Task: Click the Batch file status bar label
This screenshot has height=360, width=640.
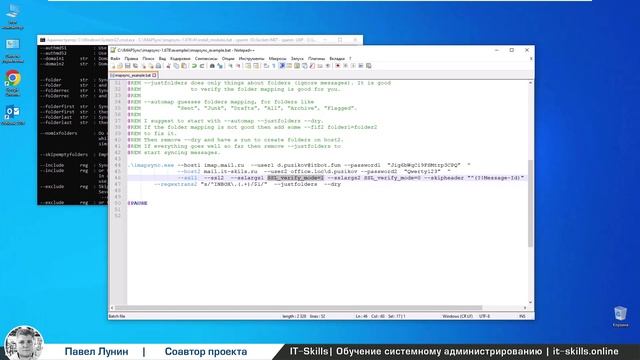Action: pos(117,316)
